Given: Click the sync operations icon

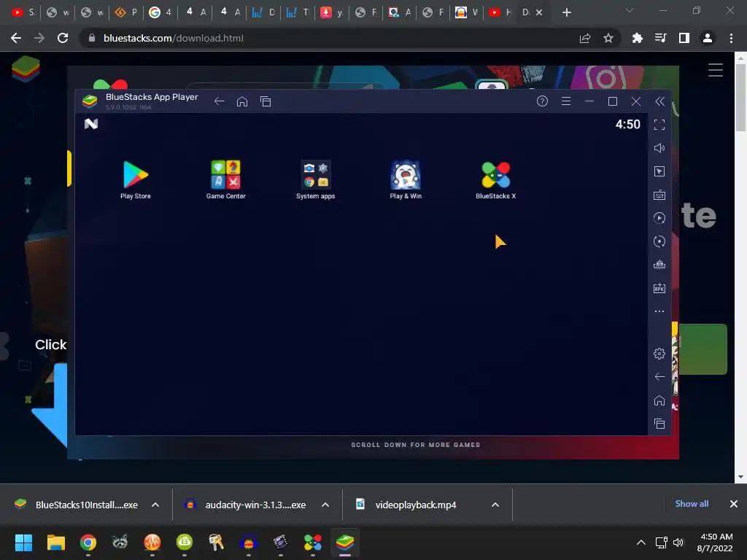Looking at the screenshot, I should coord(659,241).
